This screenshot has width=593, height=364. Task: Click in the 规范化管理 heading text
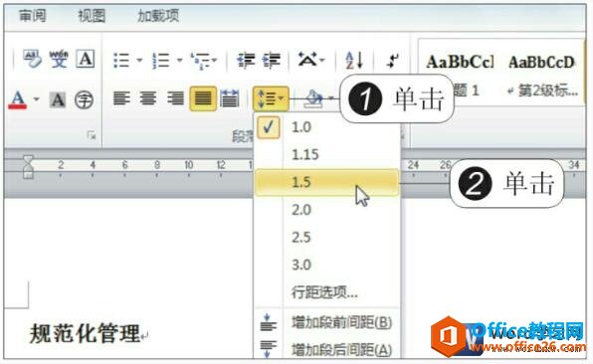85,334
